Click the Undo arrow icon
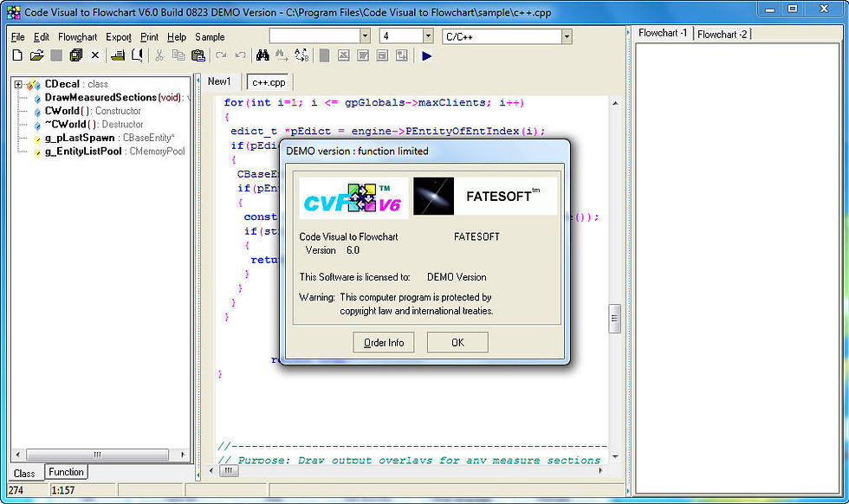 pos(241,55)
